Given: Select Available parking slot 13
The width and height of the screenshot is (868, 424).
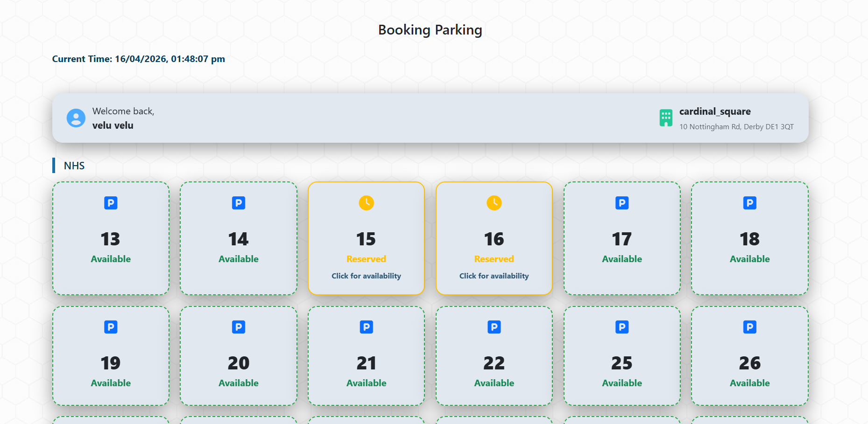Looking at the screenshot, I should pos(110,239).
